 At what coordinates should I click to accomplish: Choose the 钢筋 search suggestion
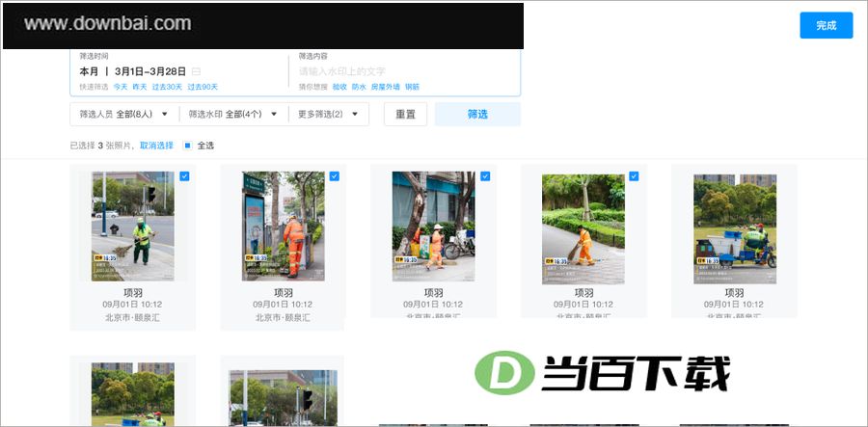pyautogui.click(x=412, y=87)
